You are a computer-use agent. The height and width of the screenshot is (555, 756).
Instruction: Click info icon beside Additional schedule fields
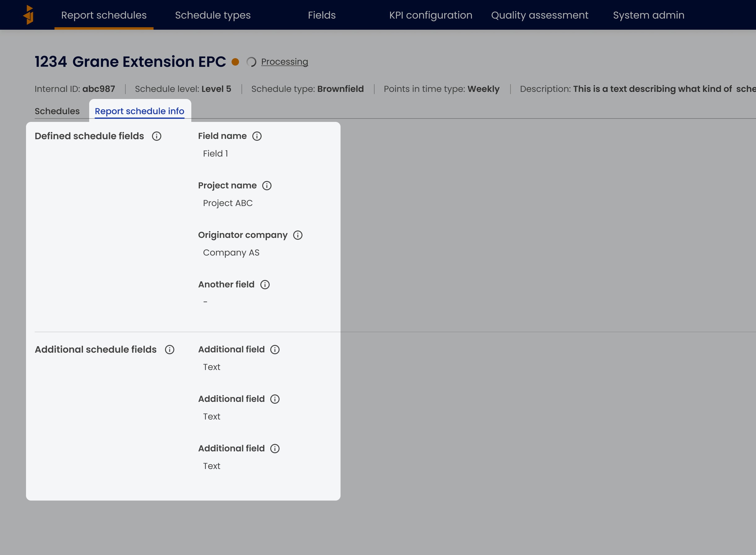169,349
